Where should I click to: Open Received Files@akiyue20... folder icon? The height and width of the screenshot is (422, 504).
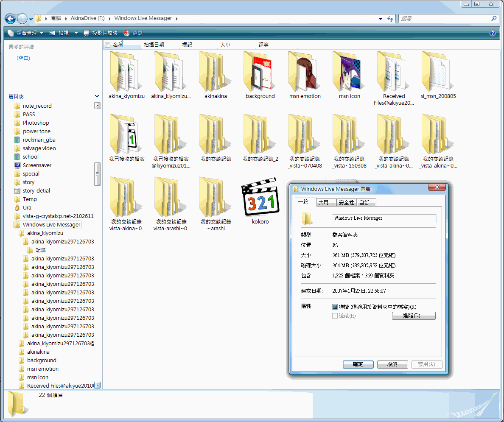pos(394,72)
